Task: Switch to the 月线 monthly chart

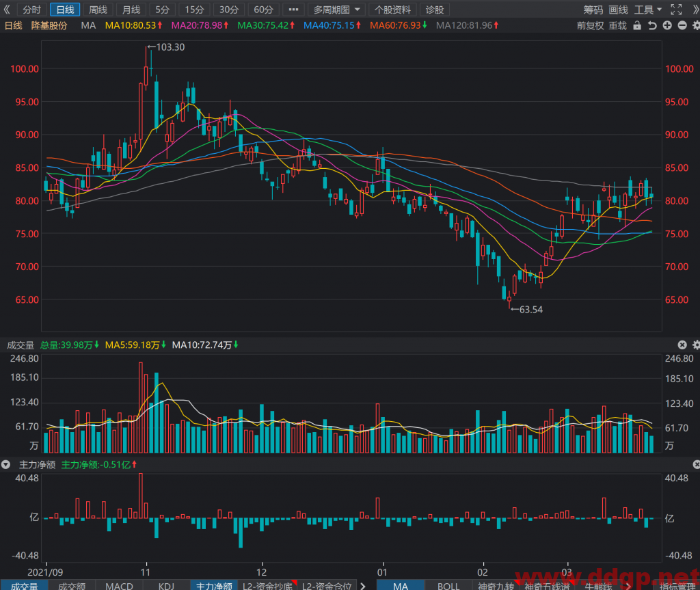Action: pyautogui.click(x=131, y=10)
